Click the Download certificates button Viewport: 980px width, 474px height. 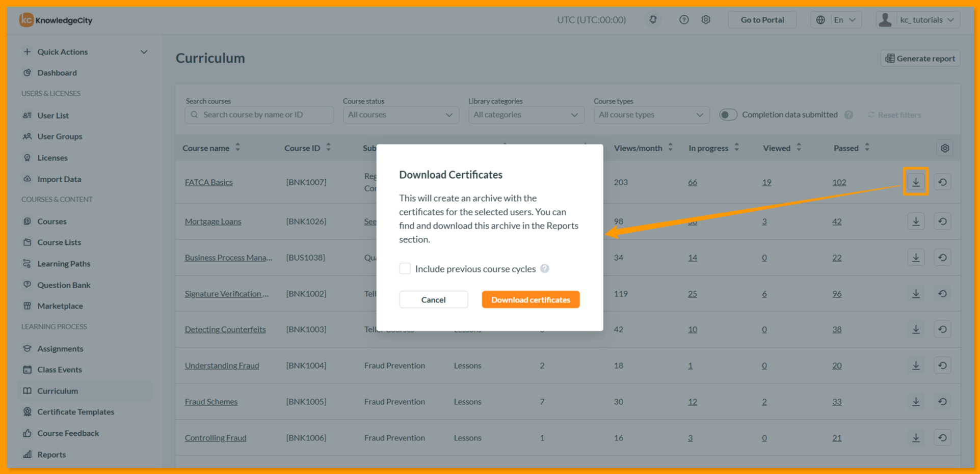click(531, 299)
